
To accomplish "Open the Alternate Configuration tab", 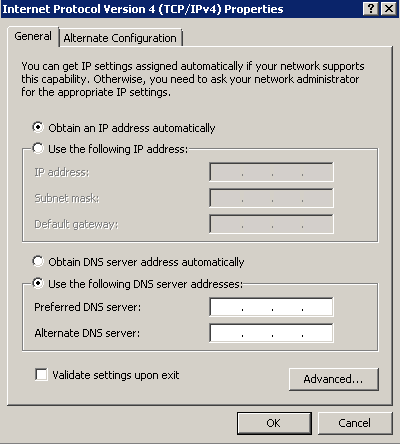I will (120, 38).
